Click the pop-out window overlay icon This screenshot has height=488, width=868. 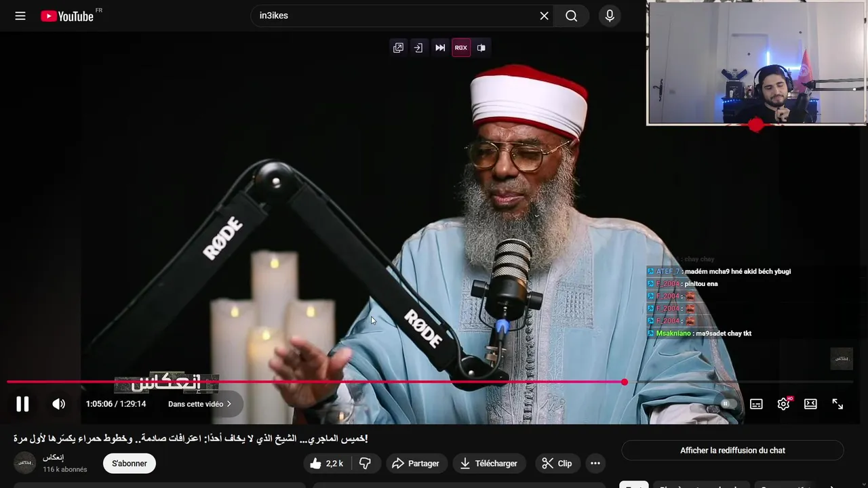click(x=398, y=47)
